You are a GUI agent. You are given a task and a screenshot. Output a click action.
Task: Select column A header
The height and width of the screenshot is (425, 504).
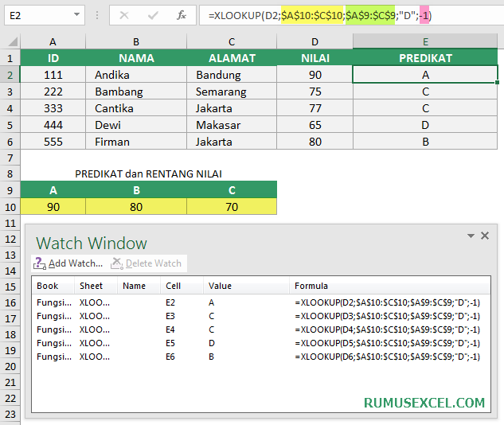click(x=53, y=41)
